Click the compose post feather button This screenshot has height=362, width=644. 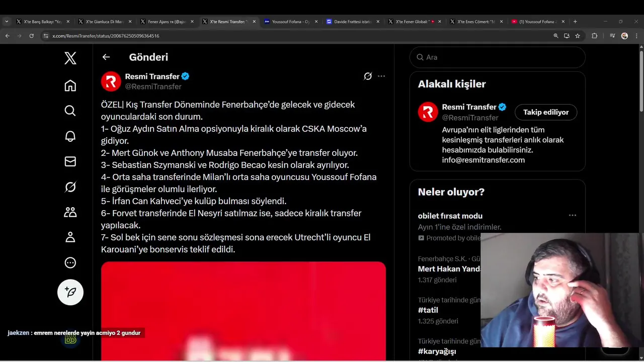click(x=70, y=292)
